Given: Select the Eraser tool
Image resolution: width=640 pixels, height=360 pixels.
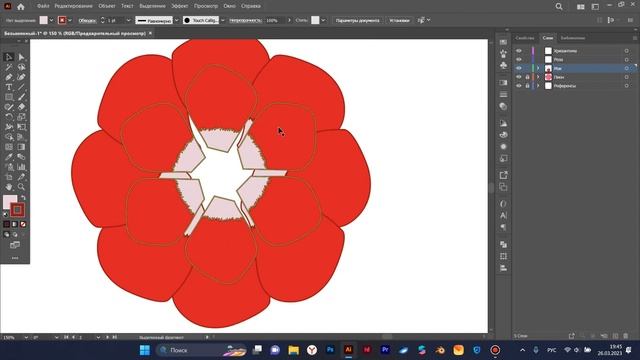Looking at the screenshot, I should tap(21, 107).
